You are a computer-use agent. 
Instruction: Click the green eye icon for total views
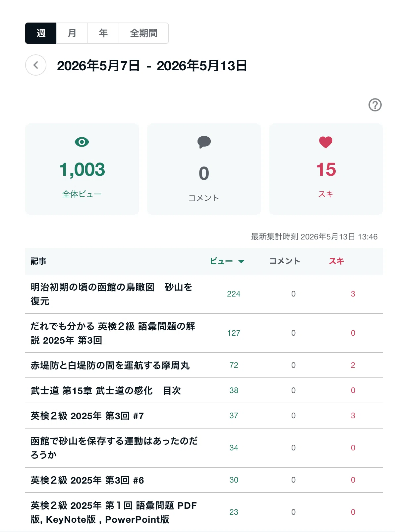tap(82, 142)
